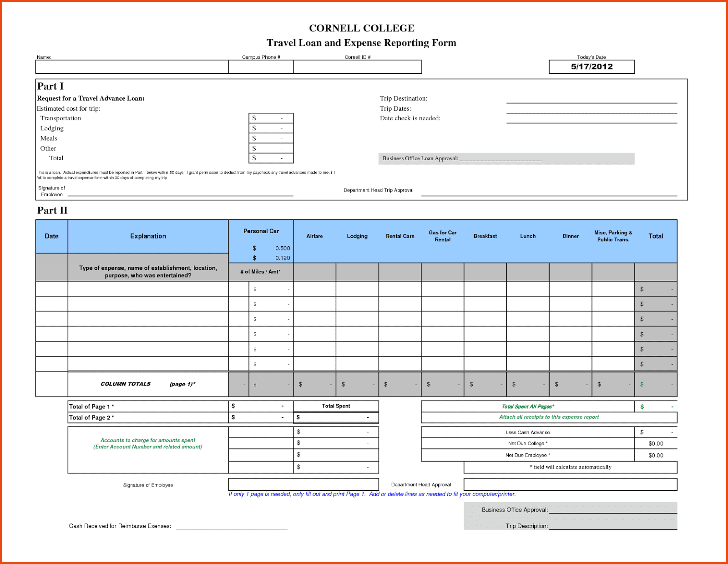Select the Meals estimated cost cell

(271, 138)
